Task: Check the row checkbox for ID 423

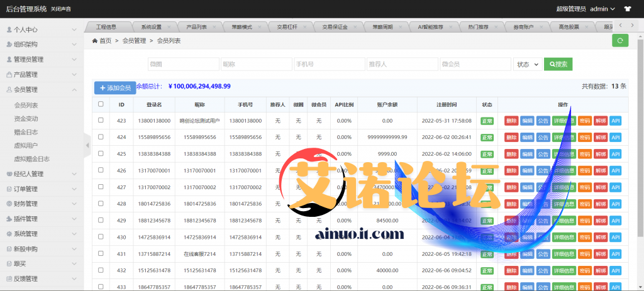Action: 101,120
